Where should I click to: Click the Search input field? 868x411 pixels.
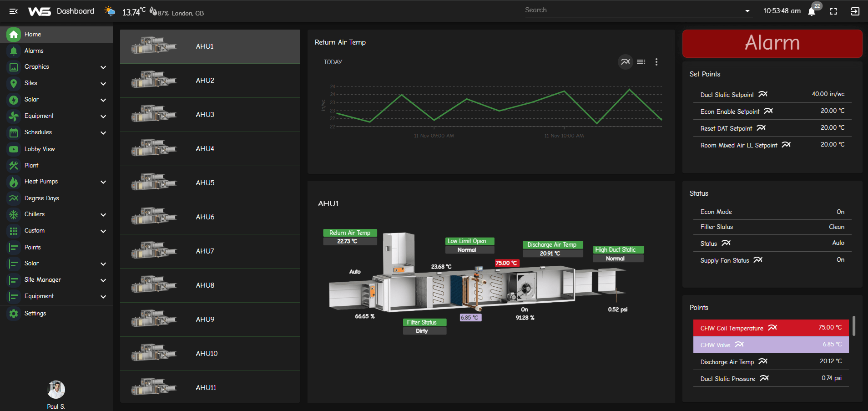point(632,10)
